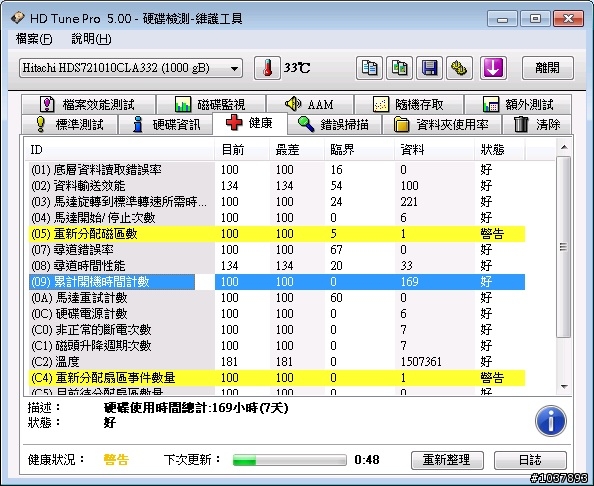Viewport: 594px width, 486px height.
Task: Click the copy text to clipboard icon
Action: (x=369, y=68)
